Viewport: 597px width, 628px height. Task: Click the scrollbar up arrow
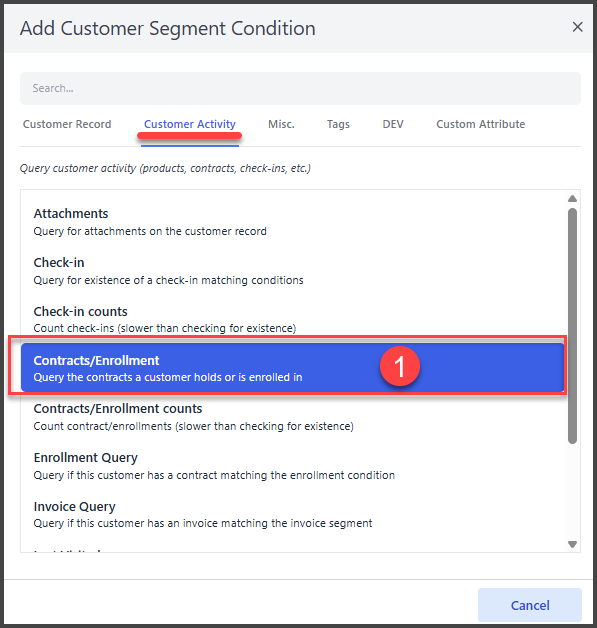coord(572,198)
